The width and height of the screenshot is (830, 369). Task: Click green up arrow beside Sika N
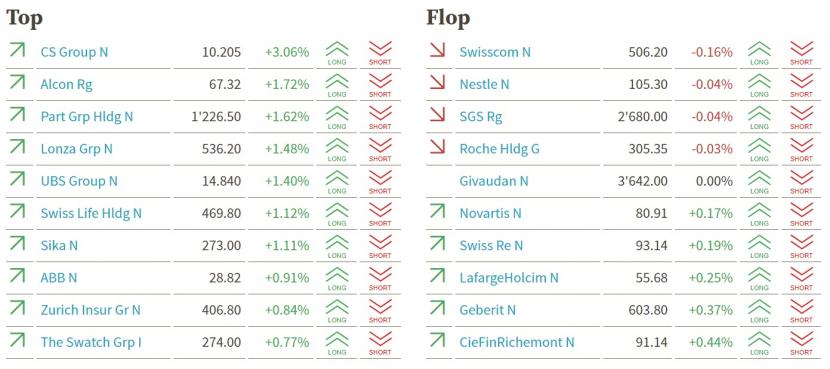(17, 244)
